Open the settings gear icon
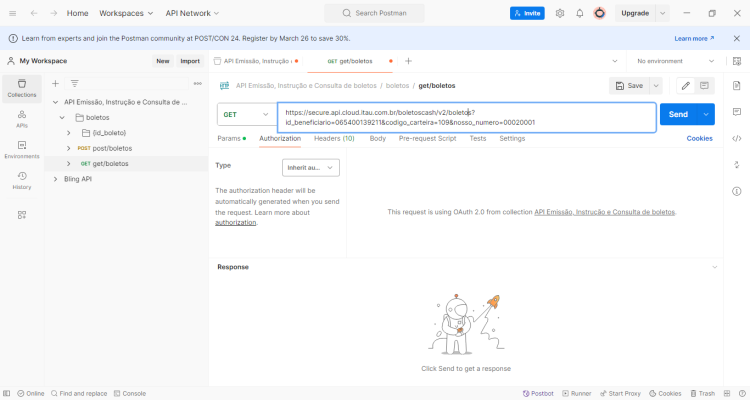Screen dimensions: 750x400 click(560, 13)
